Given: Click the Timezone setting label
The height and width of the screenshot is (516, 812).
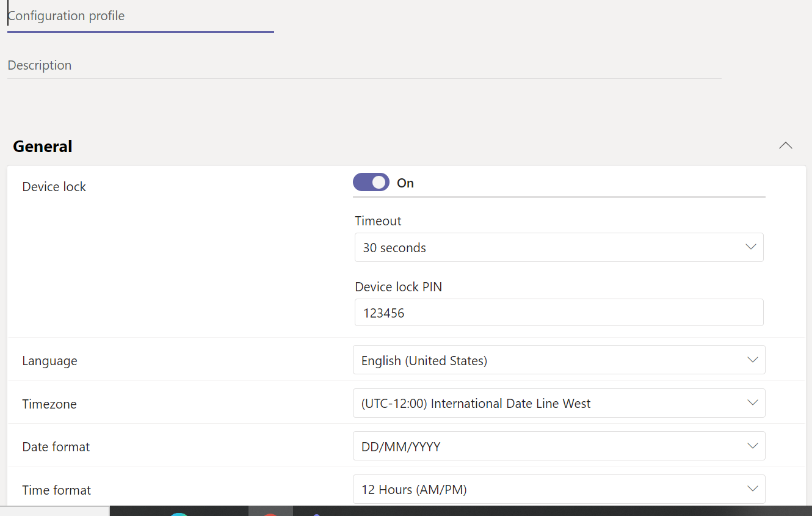Looking at the screenshot, I should 49,404.
